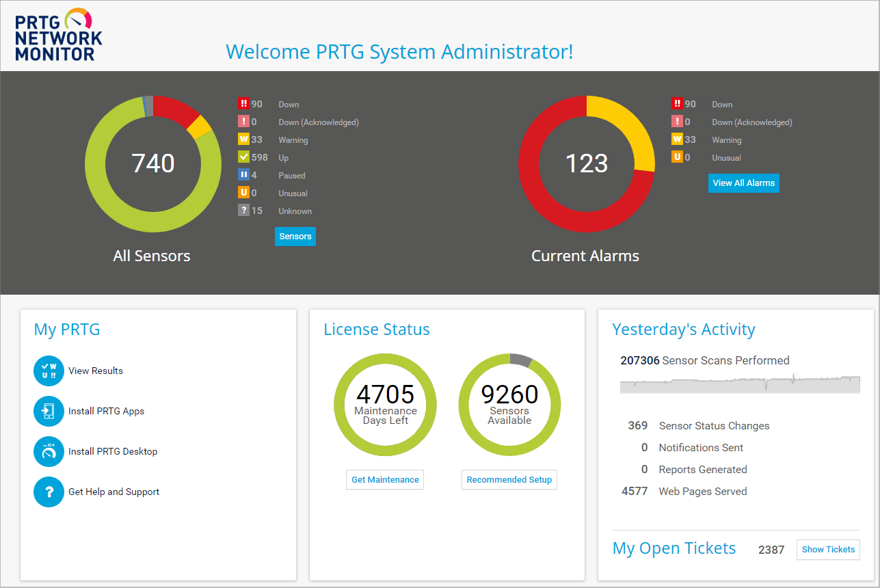Select the Unusual link under Current Alarms
Viewport: 880px width, 588px height.
click(x=726, y=158)
